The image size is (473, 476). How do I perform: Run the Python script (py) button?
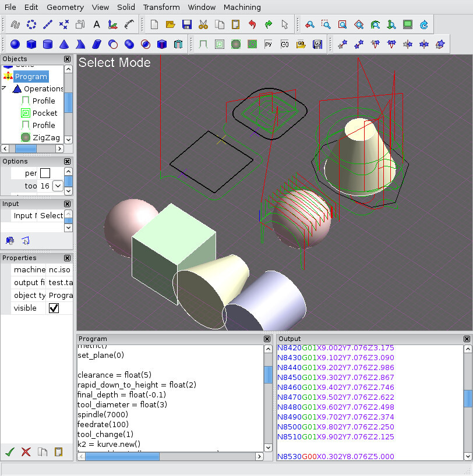point(269,44)
